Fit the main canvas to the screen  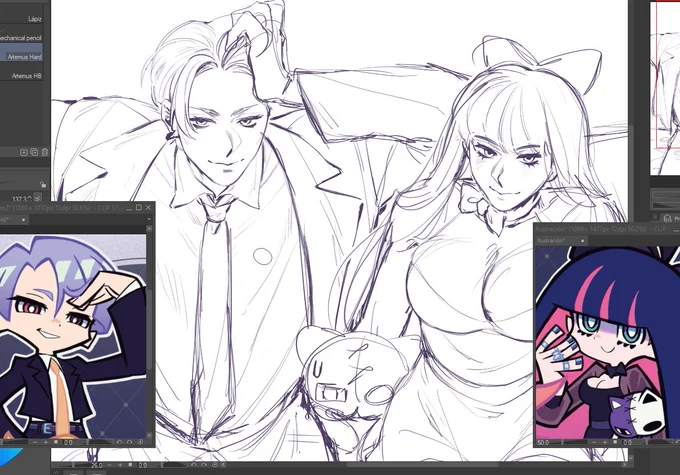click(x=130, y=465)
